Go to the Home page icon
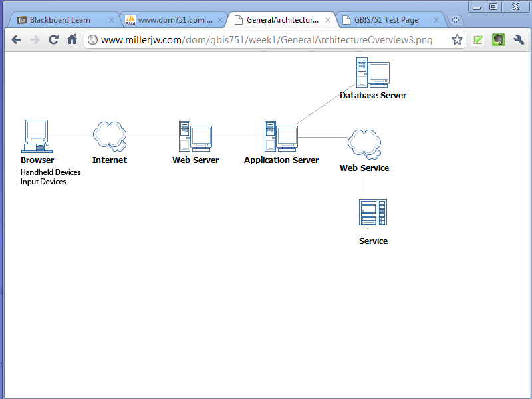Screen dimensions: 532x399 click(x=72, y=40)
